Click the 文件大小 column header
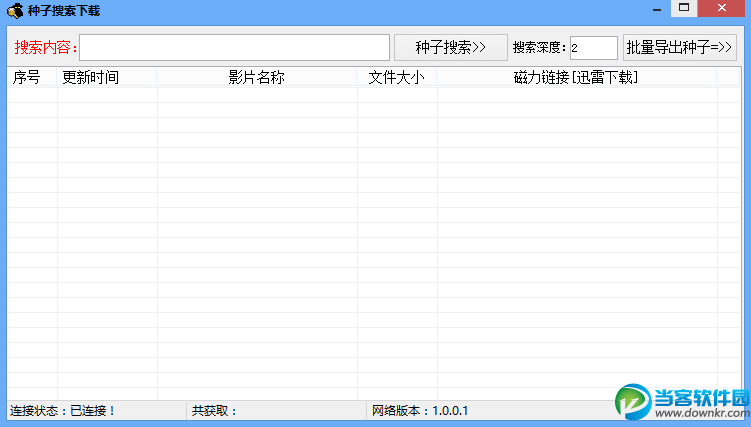The height and width of the screenshot is (427, 751). pyautogui.click(x=397, y=77)
